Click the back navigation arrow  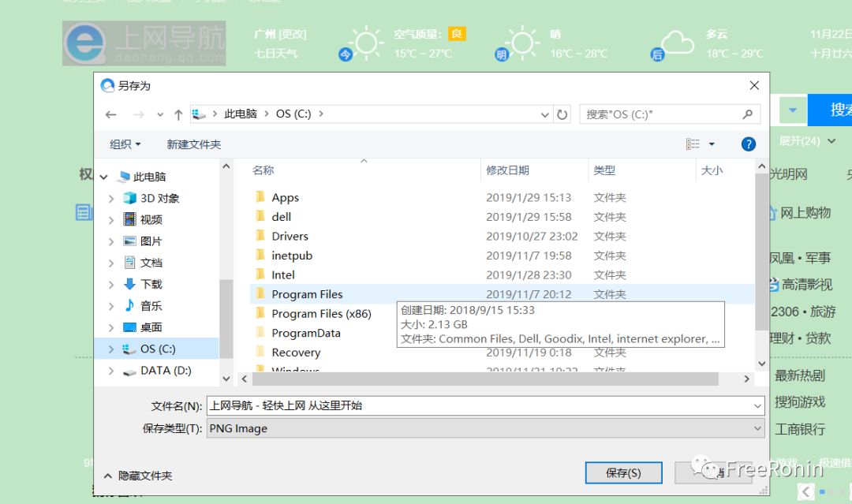[x=110, y=114]
